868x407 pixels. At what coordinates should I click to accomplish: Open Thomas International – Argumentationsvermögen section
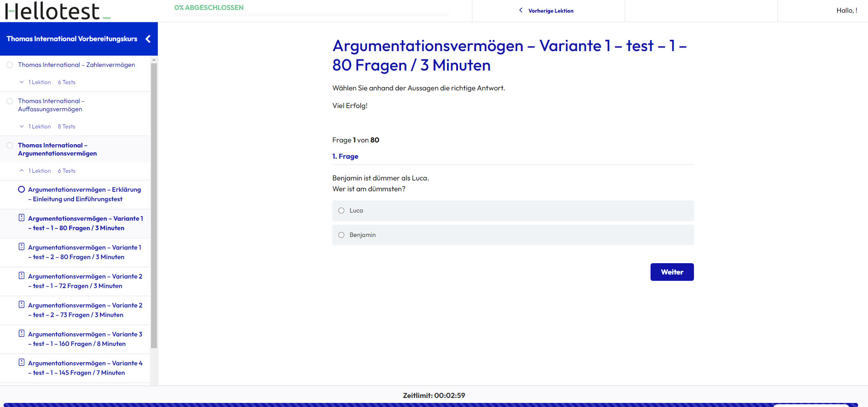point(57,150)
